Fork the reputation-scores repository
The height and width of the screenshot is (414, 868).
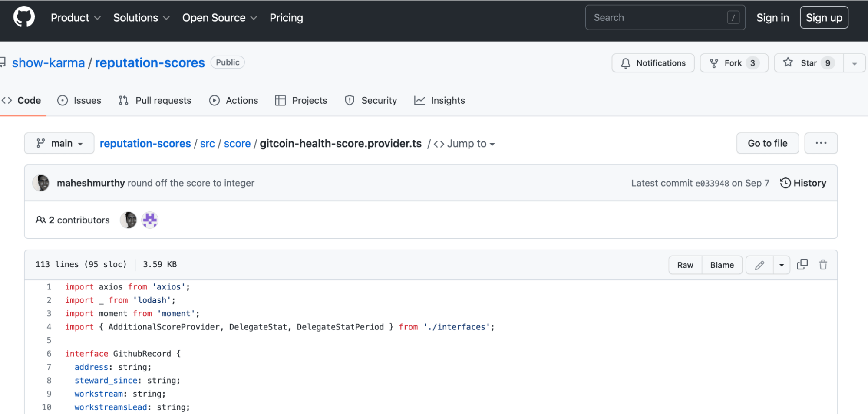pyautogui.click(x=733, y=63)
